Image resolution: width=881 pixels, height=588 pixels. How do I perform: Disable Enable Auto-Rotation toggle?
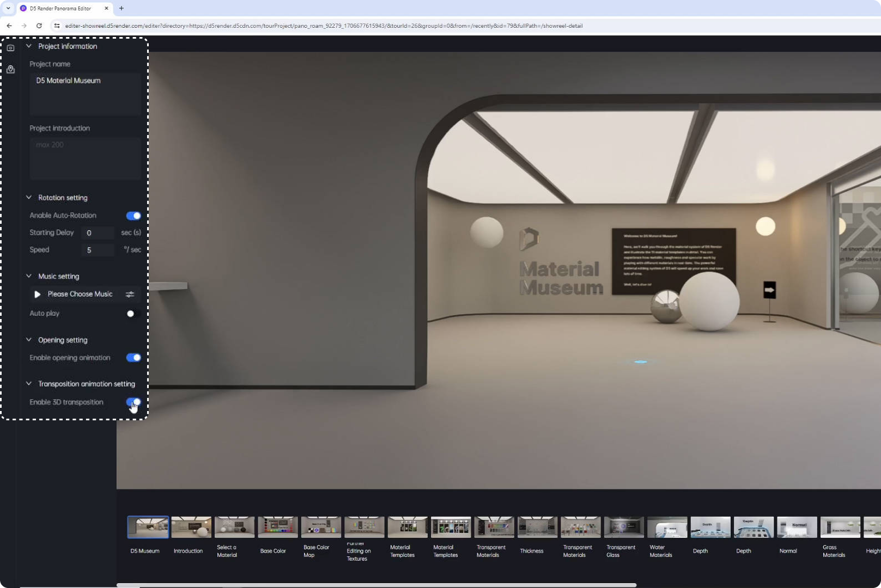pos(133,215)
